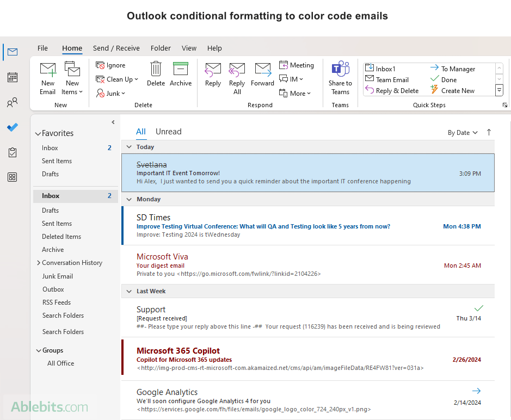Viewport: 511px width, 420px height.
Task: Open the Clean Up dropdown
Action: tap(117, 79)
